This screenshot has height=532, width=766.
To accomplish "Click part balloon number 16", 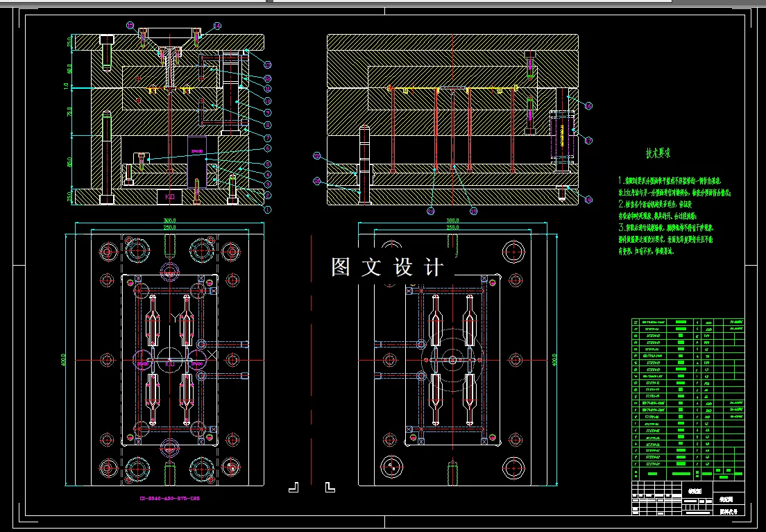I will (588, 106).
